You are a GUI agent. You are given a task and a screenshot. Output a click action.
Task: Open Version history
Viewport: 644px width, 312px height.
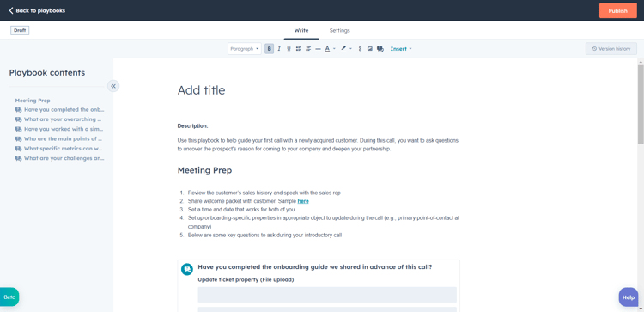coord(611,48)
